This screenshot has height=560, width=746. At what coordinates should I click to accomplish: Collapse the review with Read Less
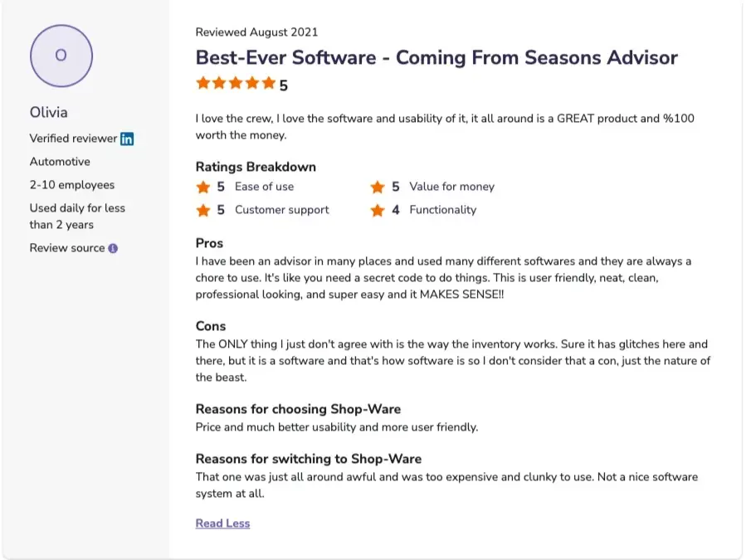[222, 523]
